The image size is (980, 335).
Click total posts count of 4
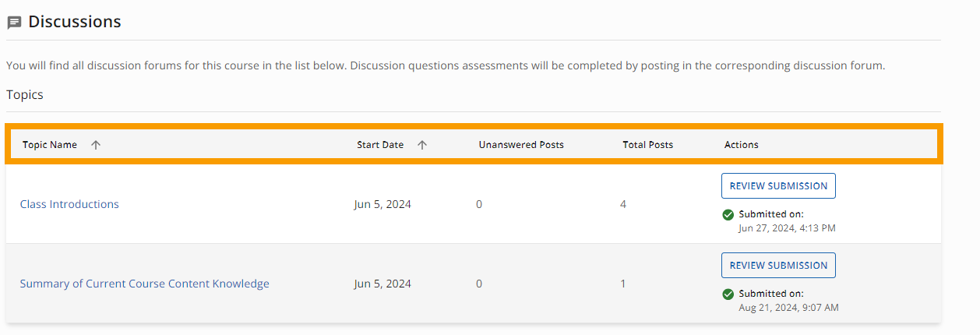point(623,204)
